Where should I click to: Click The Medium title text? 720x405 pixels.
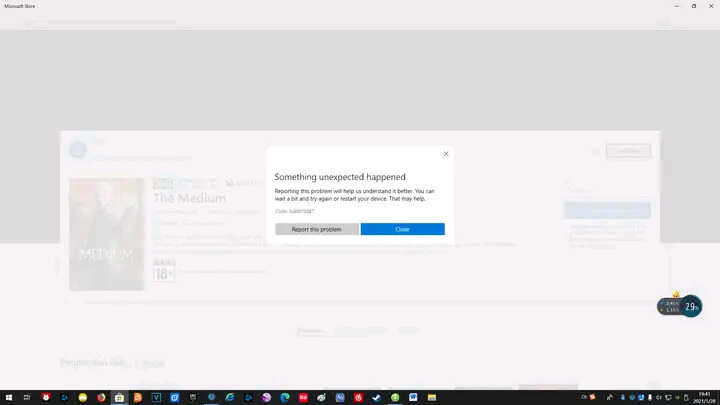pyautogui.click(x=189, y=198)
